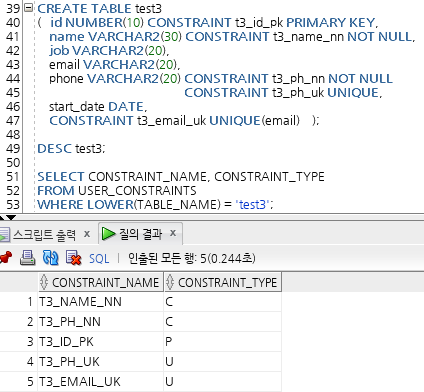Select type U cell for T3_PH_UK
The width and height of the screenshot is (424, 392).
click(x=222, y=362)
